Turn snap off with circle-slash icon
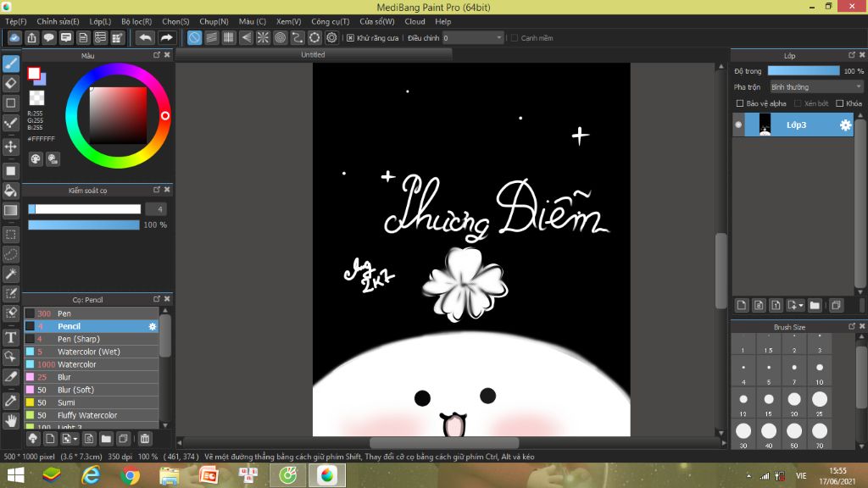This screenshot has height=488, width=868. [194, 37]
